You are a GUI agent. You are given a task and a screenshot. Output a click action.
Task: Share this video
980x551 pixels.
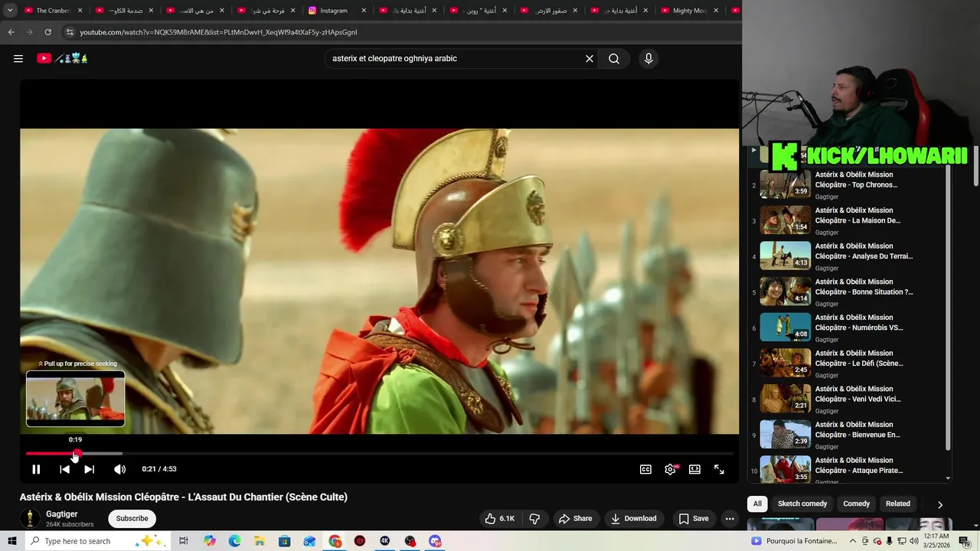(x=575, y=518)
